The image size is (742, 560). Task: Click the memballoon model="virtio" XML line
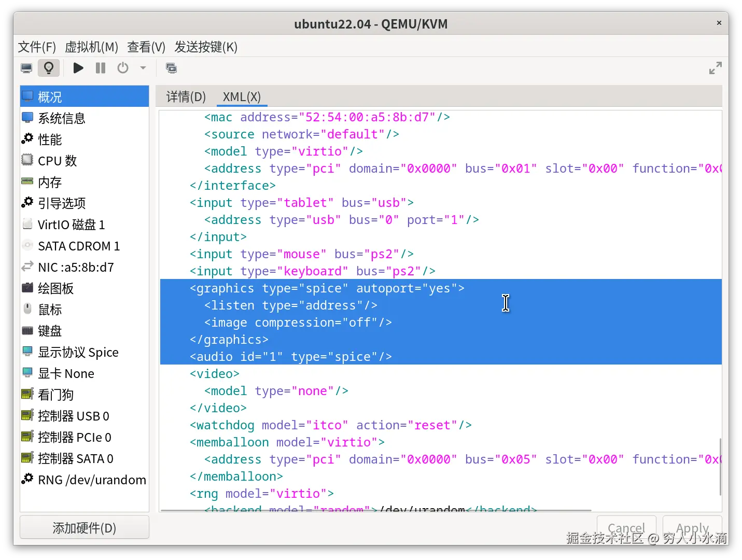tap(287, 442)
